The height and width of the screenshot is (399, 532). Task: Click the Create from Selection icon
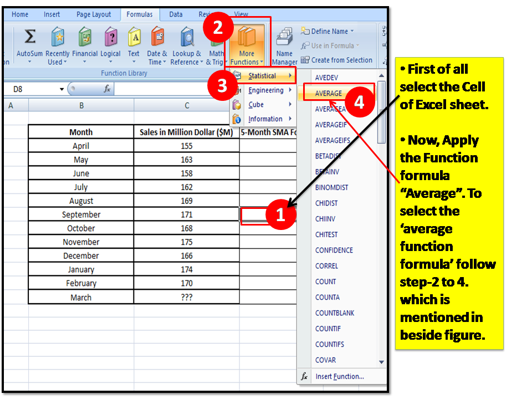tap(305, 60)
